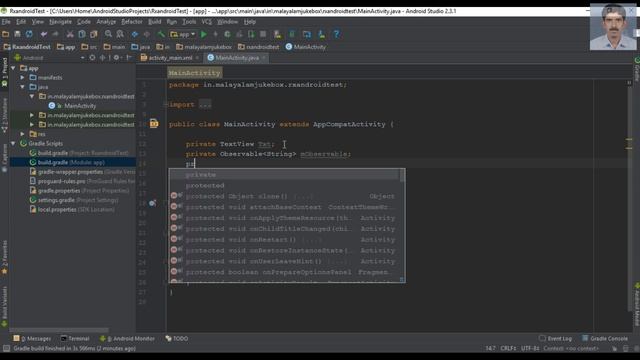640x360 pixels.
Task: Toggle the Structure tool window
Action: tap(4, 116)
